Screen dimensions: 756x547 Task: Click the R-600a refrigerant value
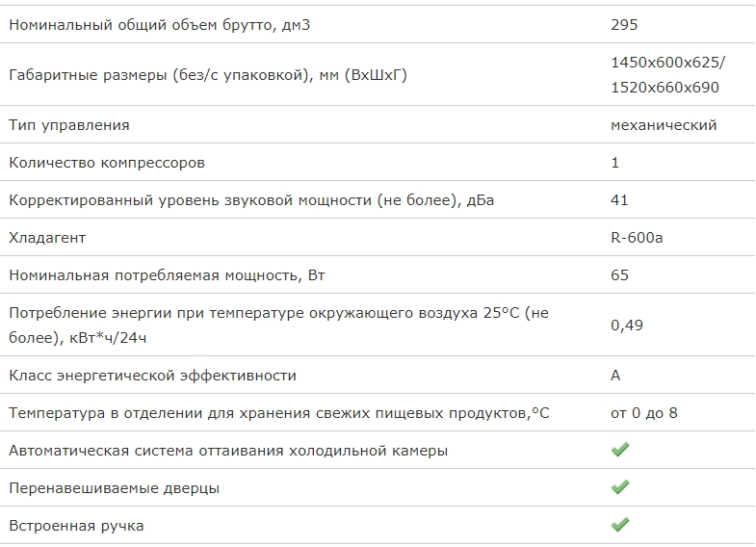tap(637, 238)
